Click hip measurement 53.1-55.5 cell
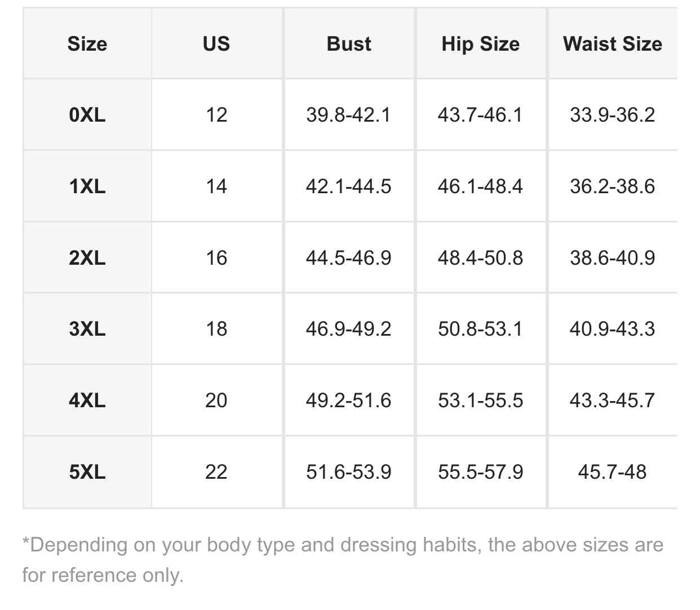 coord(481,400)
